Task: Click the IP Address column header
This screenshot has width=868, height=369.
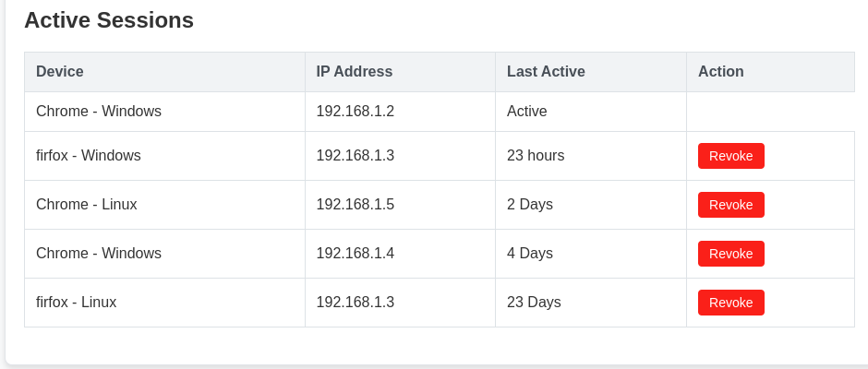Action: click(x=354, y=71)
